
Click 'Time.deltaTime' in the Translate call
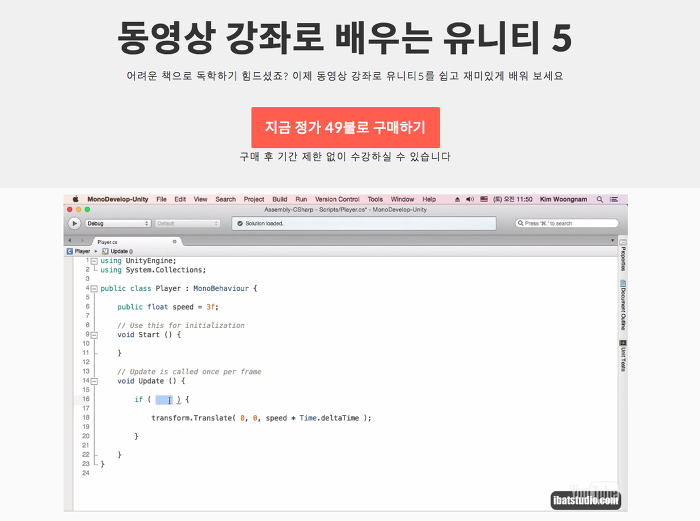(329, 418)
